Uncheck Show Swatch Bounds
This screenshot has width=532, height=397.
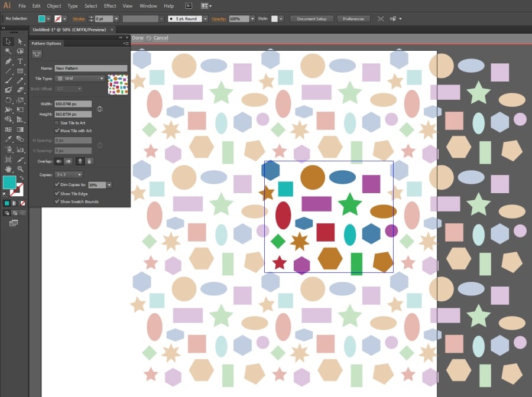(x=57, y=201)
